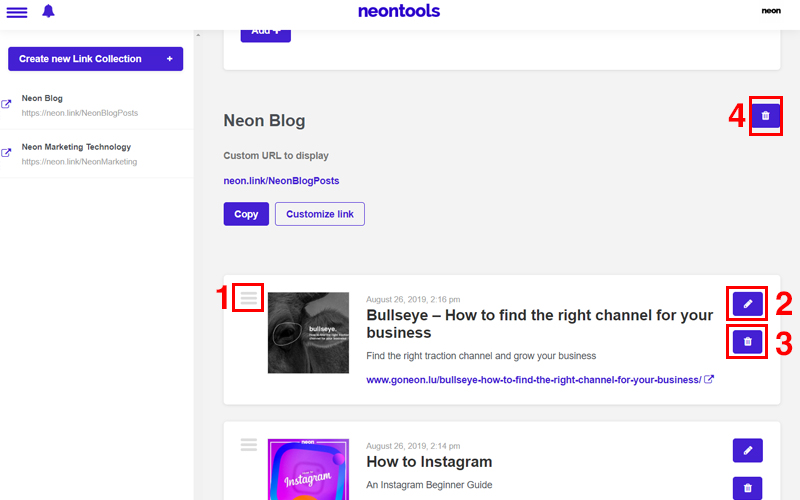Viewport: 800px width, 500px height.
Task: Click the Customize link button
Action: (x=320, y=214)
